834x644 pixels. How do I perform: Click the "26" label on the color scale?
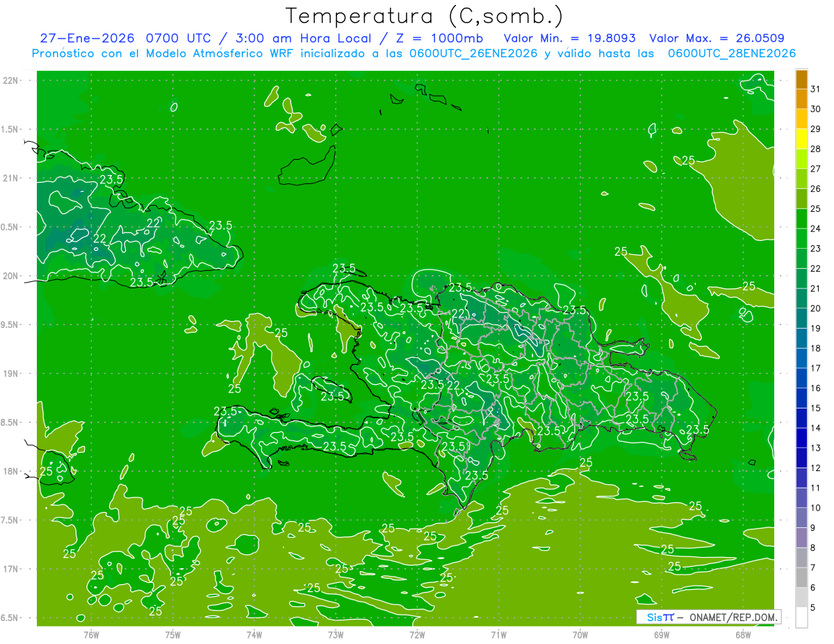(815, 189)
